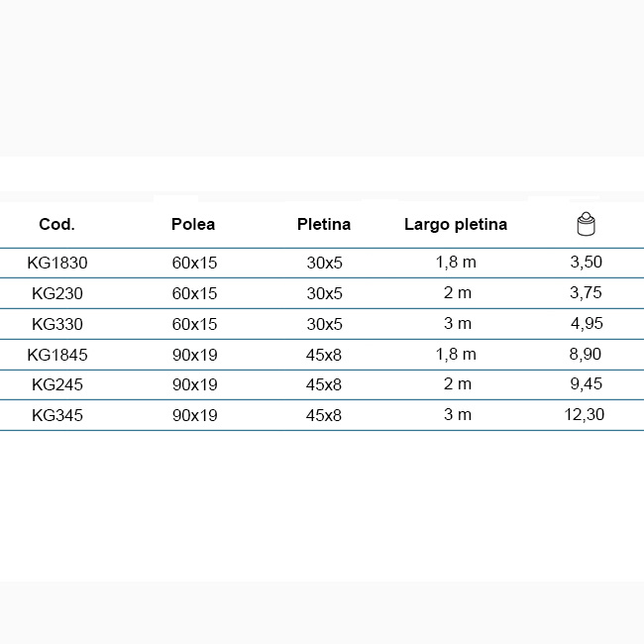Select the 3 m length for KG345
Viewport: 644px width, 644px height.
point(458,415)
